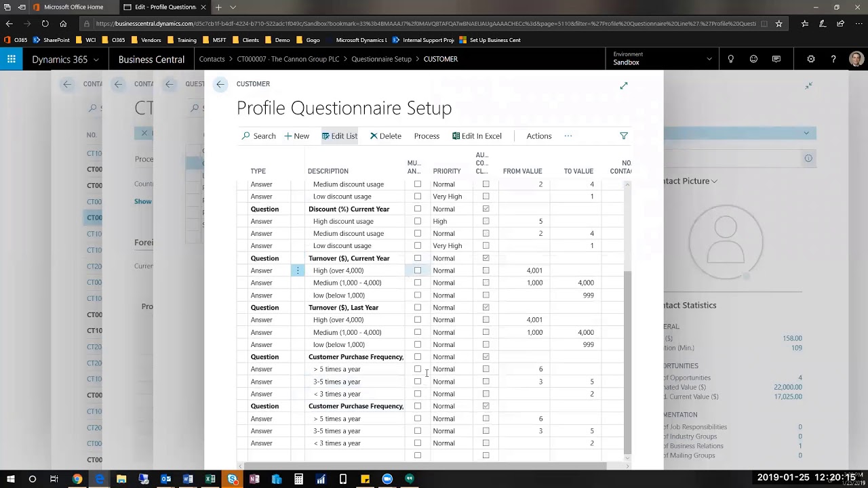This screenshot has width=868, height=488.
Task: Toggle Multiple Answers for High (over 4,000) current year
Action: (x=418, y=270)
